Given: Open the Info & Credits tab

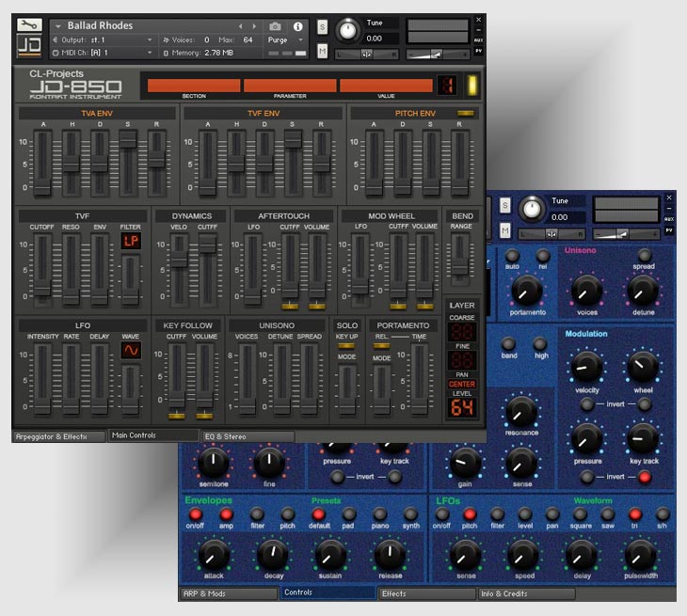Looking at the screenshot, I should (x=525, y=593).
